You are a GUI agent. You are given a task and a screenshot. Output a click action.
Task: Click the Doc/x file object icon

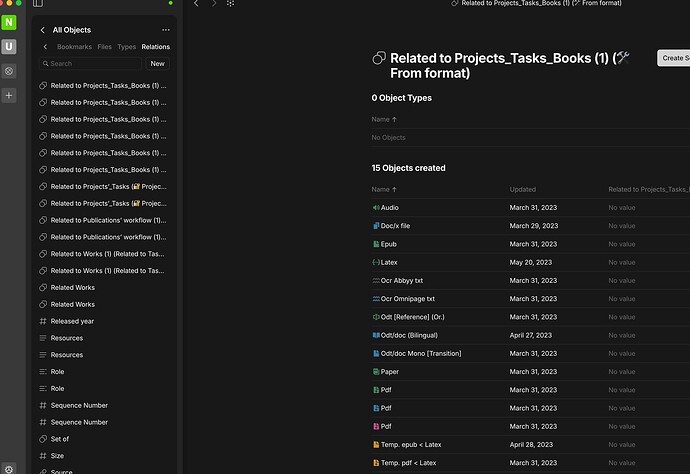pos(376,226)
